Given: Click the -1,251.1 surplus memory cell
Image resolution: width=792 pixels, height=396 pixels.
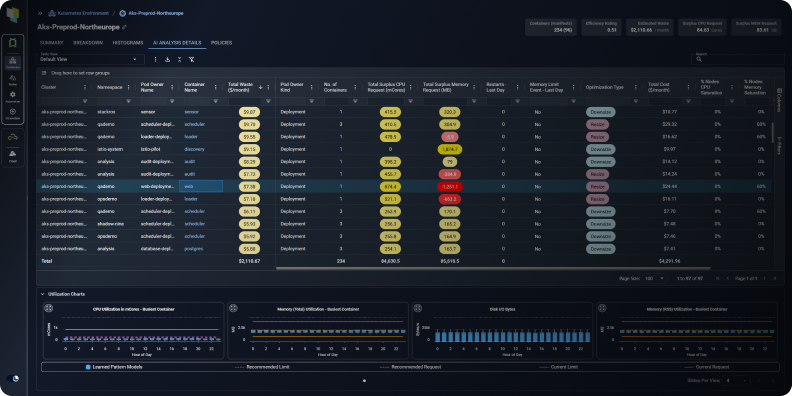Looking at the screenshot, I should (x=450, y=186).
